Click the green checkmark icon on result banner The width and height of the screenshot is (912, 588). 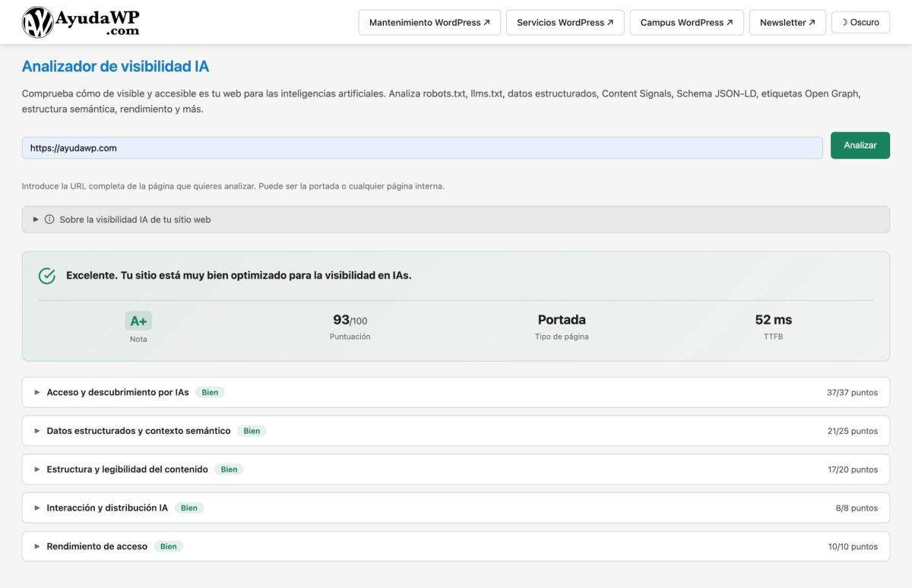47,275
